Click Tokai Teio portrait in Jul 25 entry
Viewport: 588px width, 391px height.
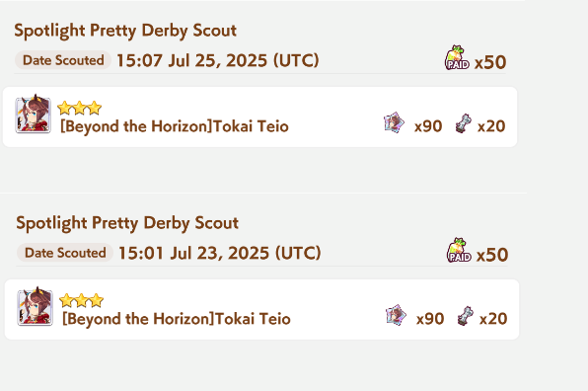coord(33,115)
